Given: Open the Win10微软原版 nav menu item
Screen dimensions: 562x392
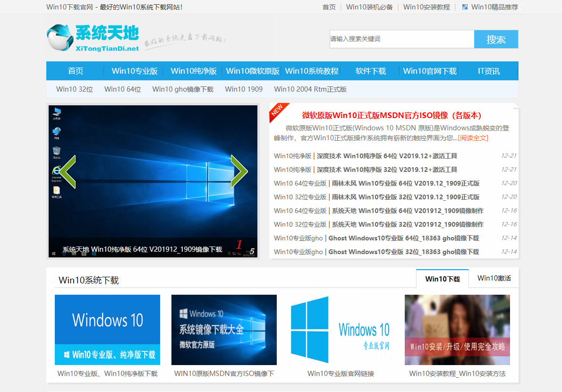Looking at the screenshot, I should pyautogui.click(x=253, y=71).
